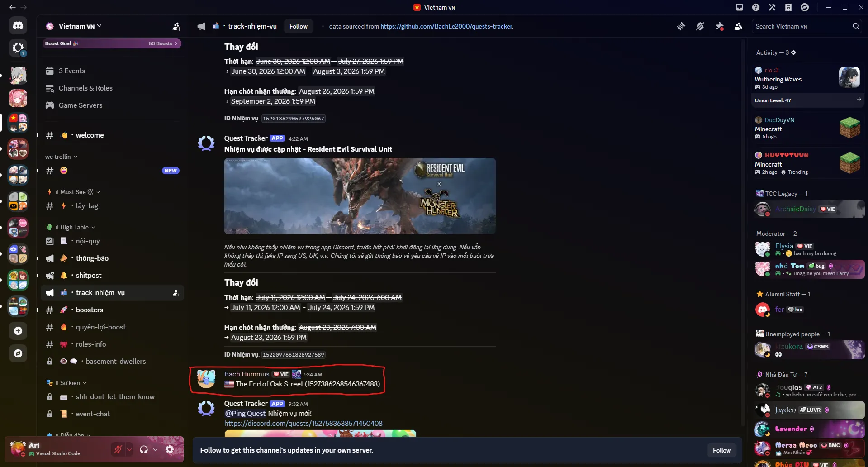
Task: Click the Quest Tracker avatar at 4:22 AM
Action: tap(206, 143)
